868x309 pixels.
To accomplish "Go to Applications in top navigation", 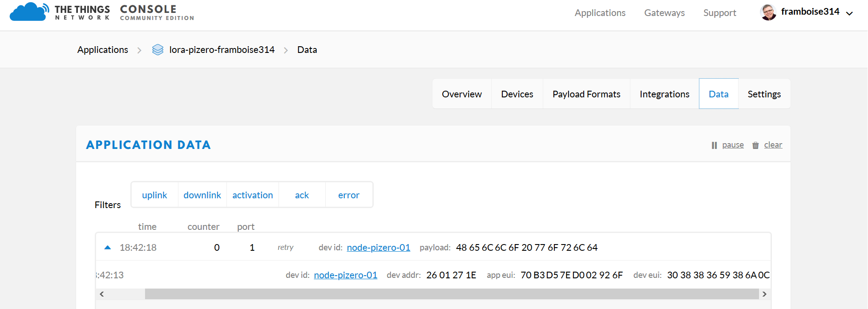I will [x=600, y=13].
